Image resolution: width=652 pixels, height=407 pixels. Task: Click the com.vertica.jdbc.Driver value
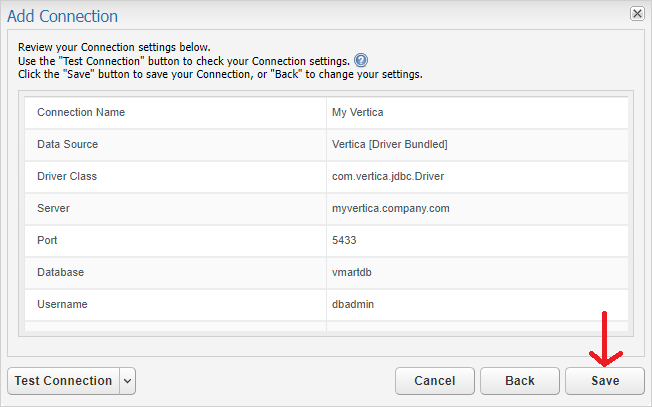[388, 176]
